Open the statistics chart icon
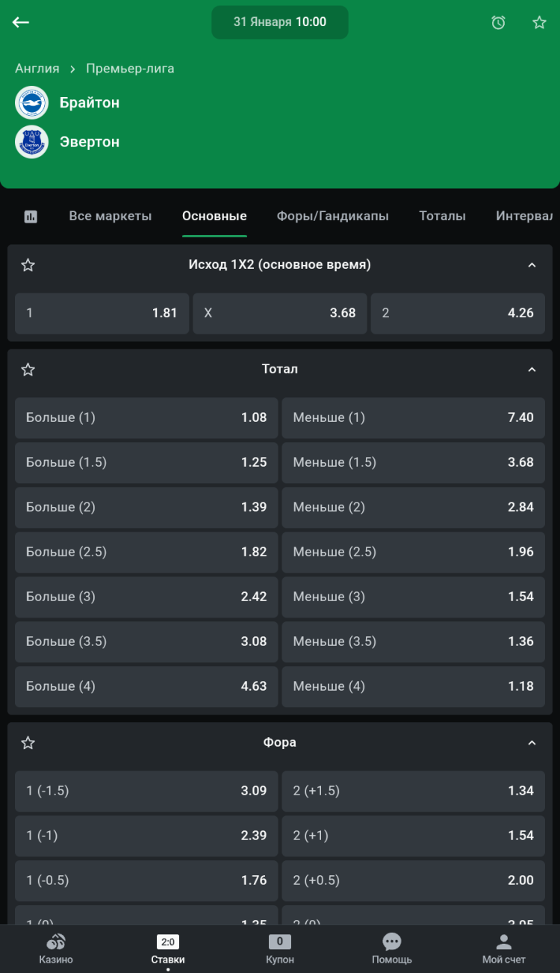 31,217
